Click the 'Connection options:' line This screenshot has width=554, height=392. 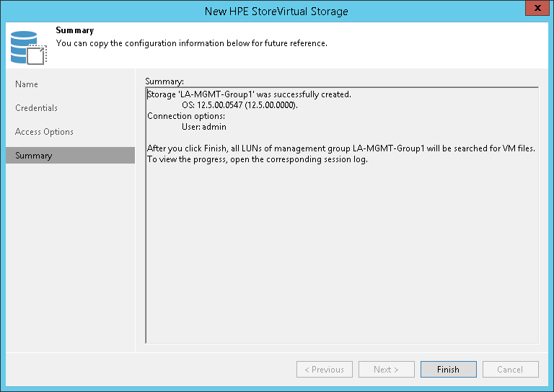(x=186, y=116)
